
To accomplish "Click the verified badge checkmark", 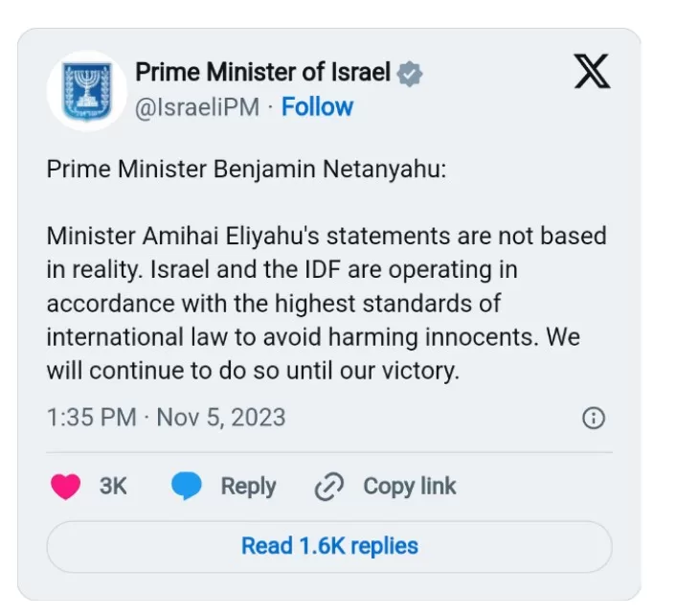I will [410, 74].
